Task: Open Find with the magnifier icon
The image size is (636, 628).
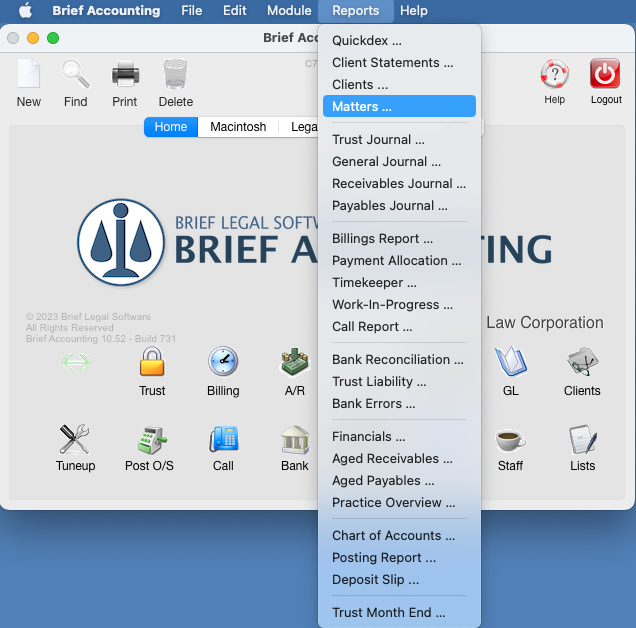Action: pos(75,74)
